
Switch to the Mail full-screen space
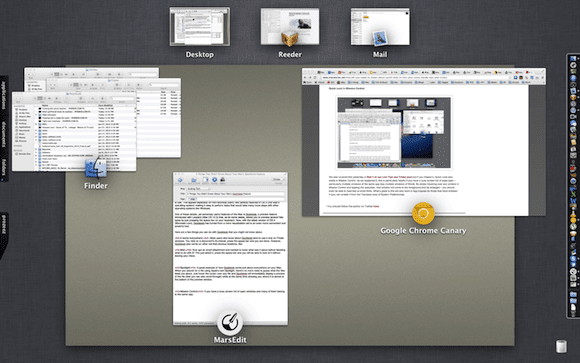380,27
